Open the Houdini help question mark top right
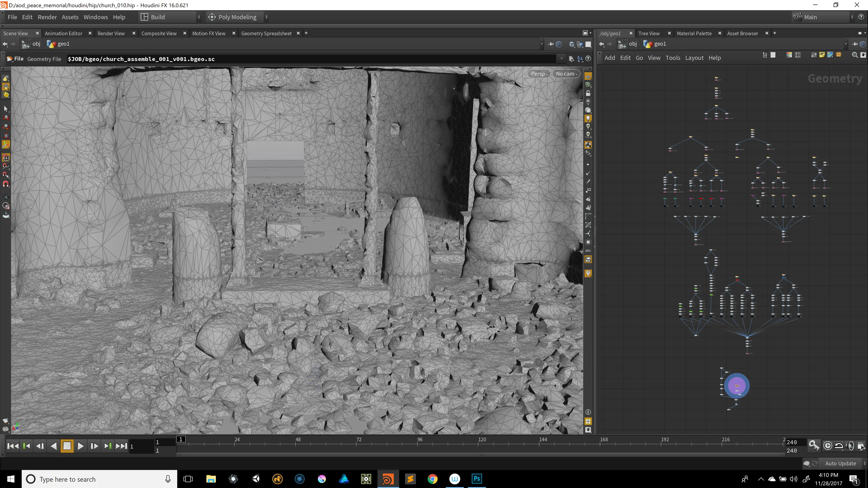Viewport: 868px width, 488px height. pyautogui.click(x=861, y=17)
